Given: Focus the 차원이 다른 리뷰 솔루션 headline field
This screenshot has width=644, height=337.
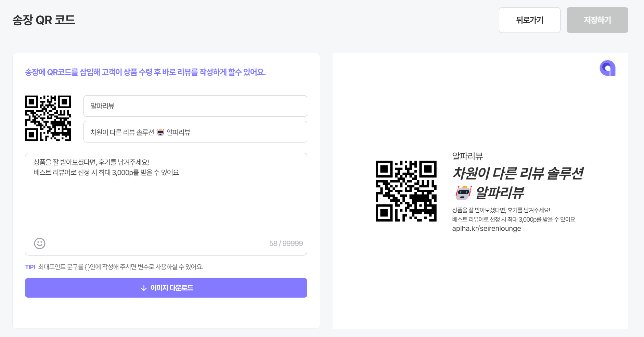Looking at the screenshot, I should click(195, 132).
